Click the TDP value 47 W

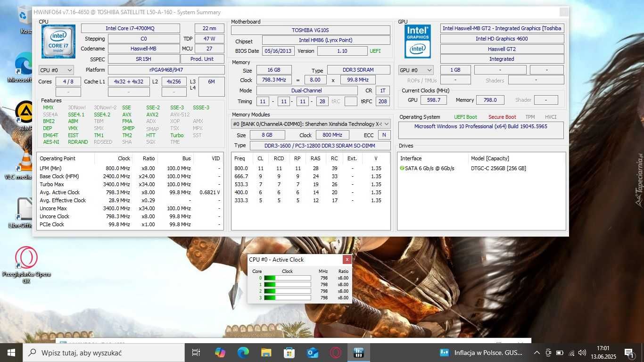coord(209,39)
